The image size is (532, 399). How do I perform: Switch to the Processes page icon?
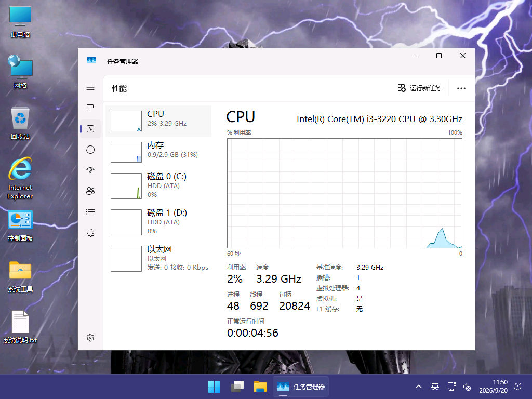(90, 108)
